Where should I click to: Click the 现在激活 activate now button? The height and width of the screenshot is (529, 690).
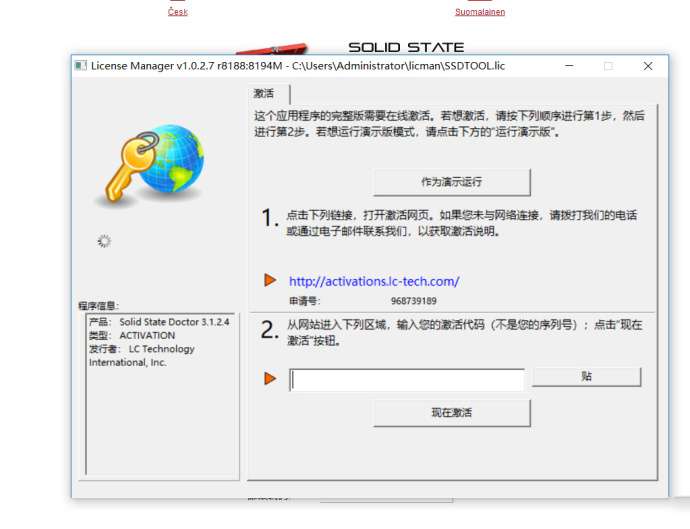(451, 412)
